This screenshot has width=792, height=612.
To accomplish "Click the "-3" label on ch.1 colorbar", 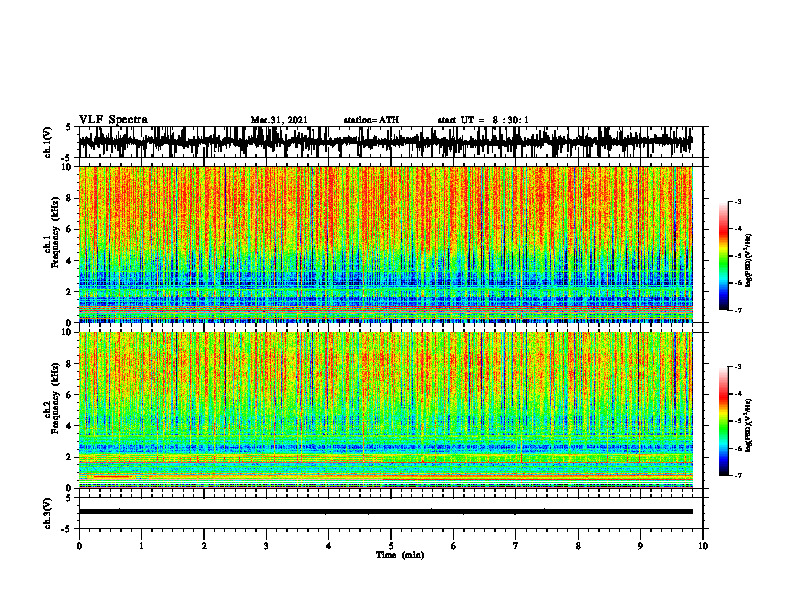I will [738, 202].
